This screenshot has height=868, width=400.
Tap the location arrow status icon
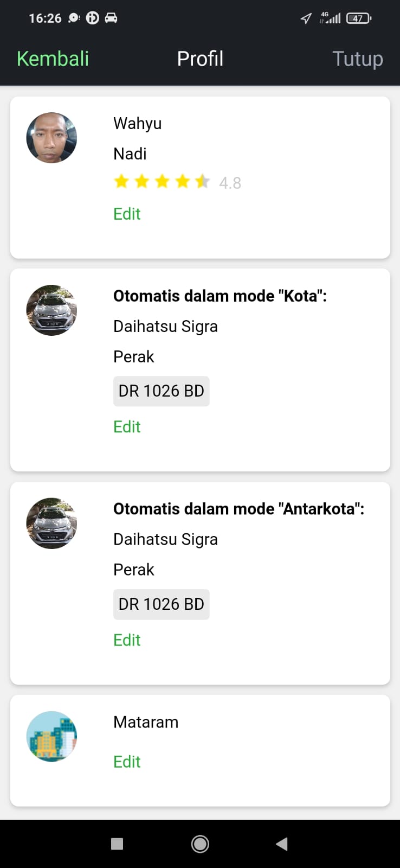tap(306, 18)
